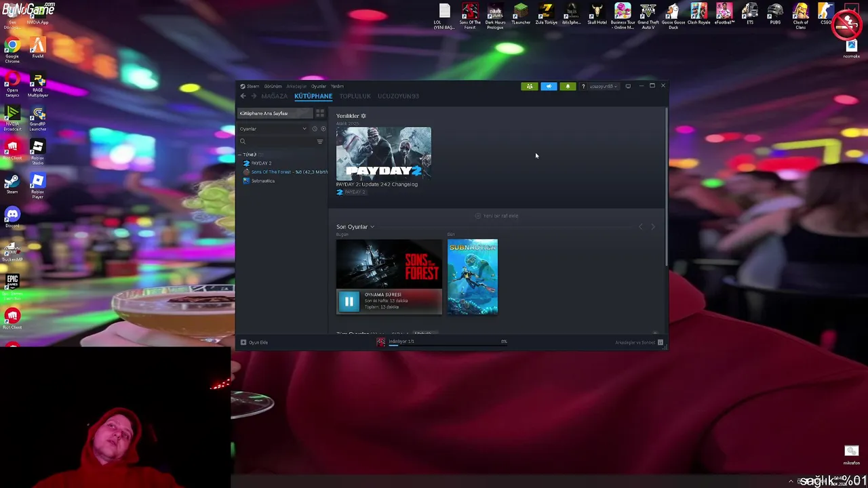Switch to the MAĞAZA tab
Viewport: 868px width, 488px height.
(275, 96)
